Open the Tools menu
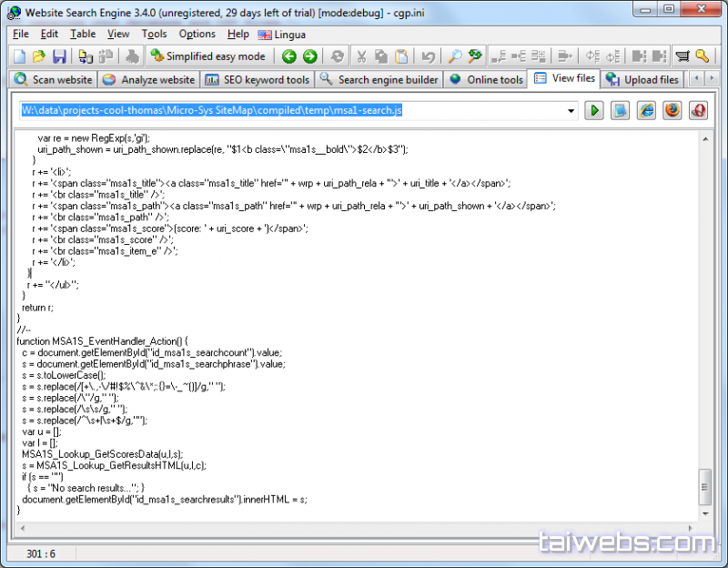This screenshot has height=568, width=728. click(x=154, y=34)
